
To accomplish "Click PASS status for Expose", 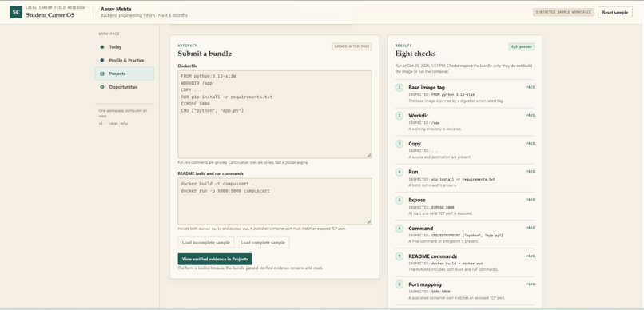I will coord(530,200).
